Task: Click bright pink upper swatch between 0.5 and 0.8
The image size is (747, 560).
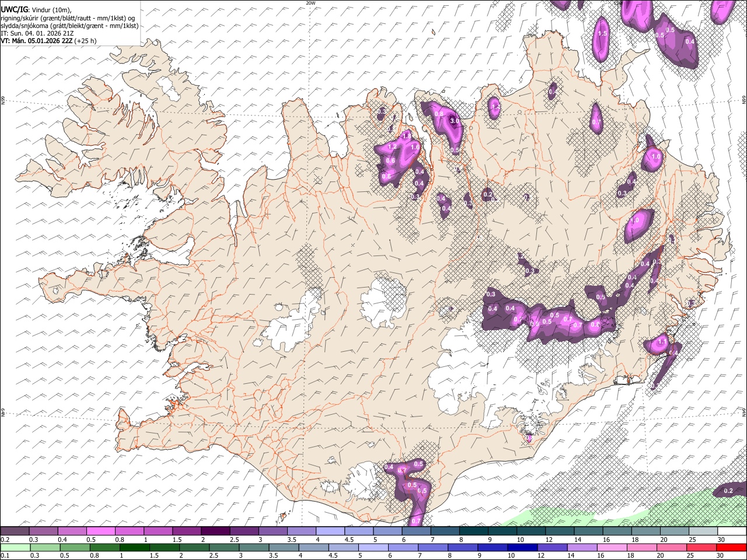Action: 101,531
